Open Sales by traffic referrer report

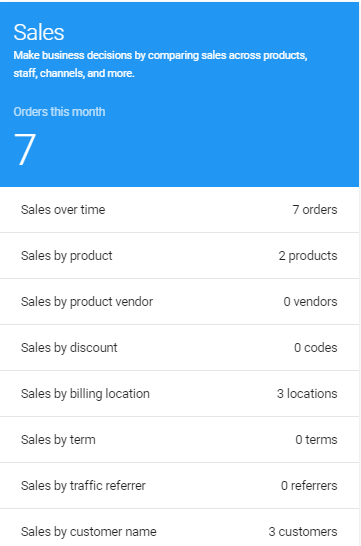click(x=179, y=485)
